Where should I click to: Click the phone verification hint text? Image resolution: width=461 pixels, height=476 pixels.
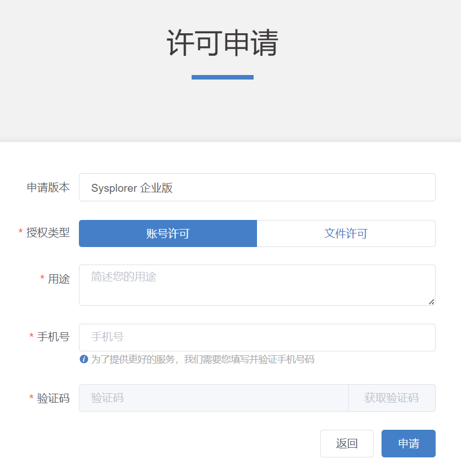click(202, 359)
